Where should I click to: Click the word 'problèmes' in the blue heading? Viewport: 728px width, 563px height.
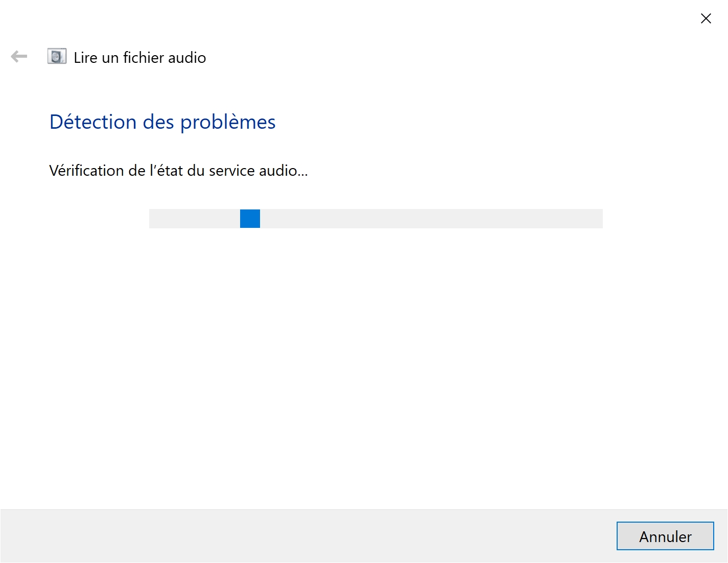228,123
